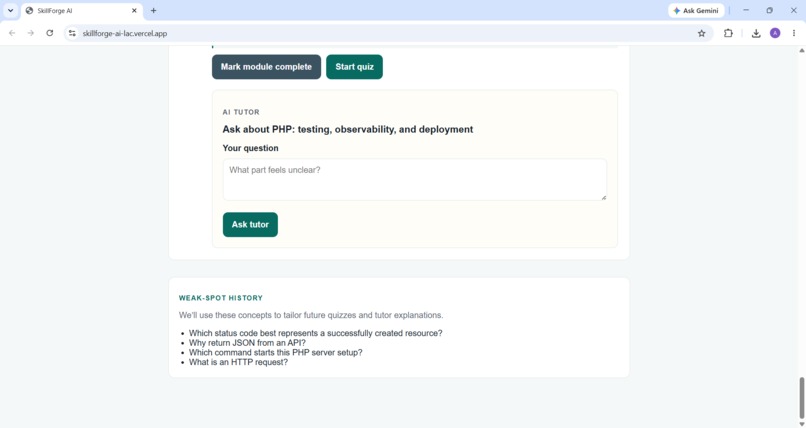The width and height of the screenshot is (806, 428).
Task: Click 'Why return JSON from an API?'
Action: (x=247, y=343)
